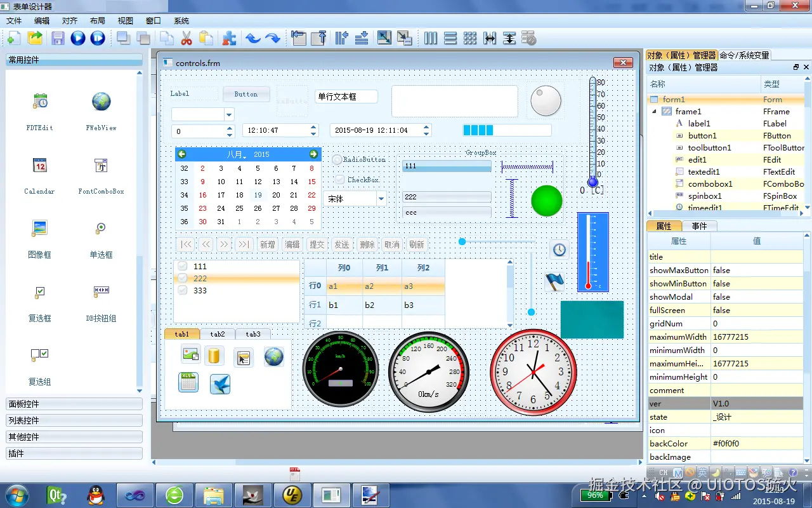The image size is (812, 508).
Task: Click the scissors cut icon
Action: 186,38
